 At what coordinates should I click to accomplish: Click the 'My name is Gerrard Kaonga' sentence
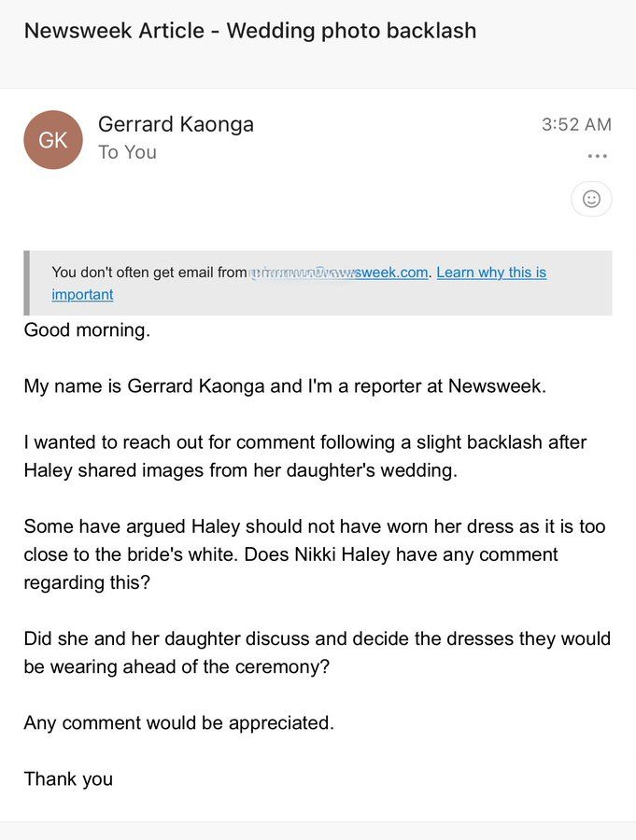tap(285, 385)
